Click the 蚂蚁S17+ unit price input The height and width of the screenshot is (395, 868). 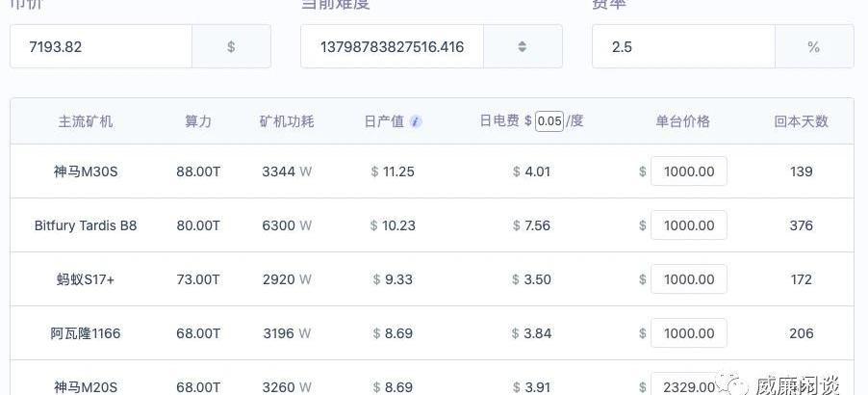point(688,279)
